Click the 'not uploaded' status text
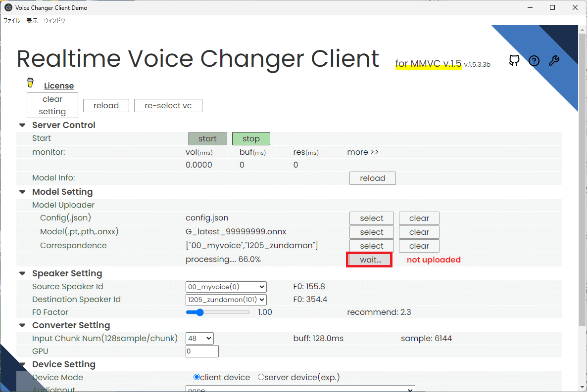The image size is (587, 392). tap(434, 260)
